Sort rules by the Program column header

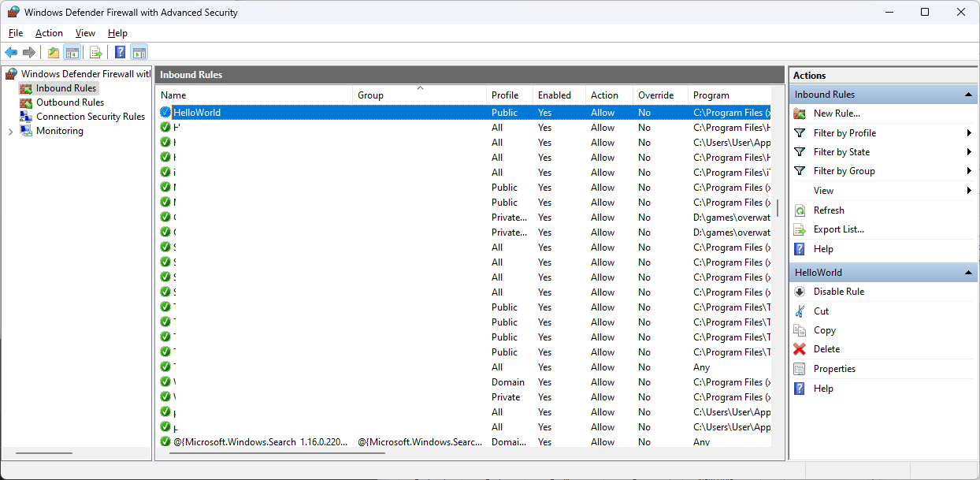[729, 95]
